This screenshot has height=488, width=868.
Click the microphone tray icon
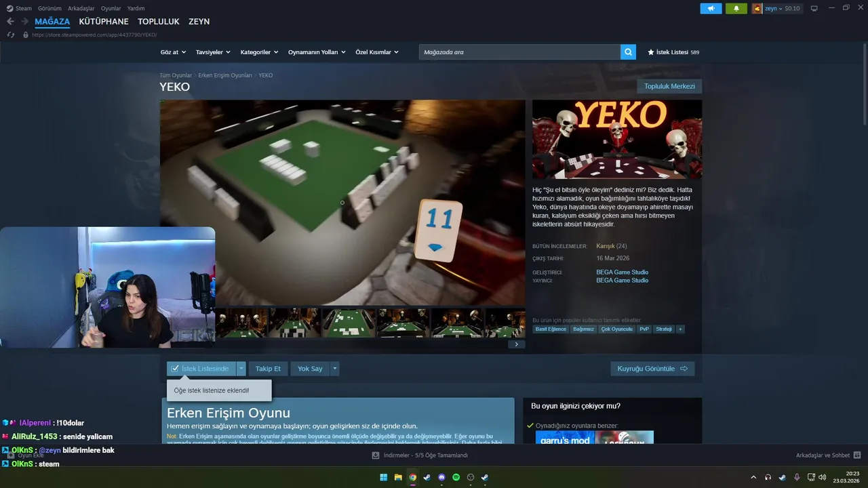[797, 477]
